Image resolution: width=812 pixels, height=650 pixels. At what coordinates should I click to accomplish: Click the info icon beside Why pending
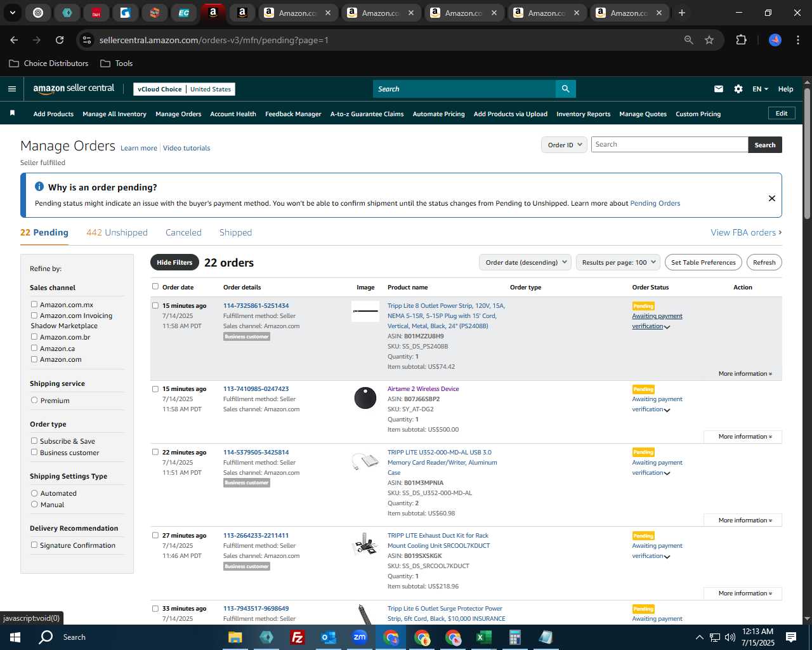(x=39, y=187)
